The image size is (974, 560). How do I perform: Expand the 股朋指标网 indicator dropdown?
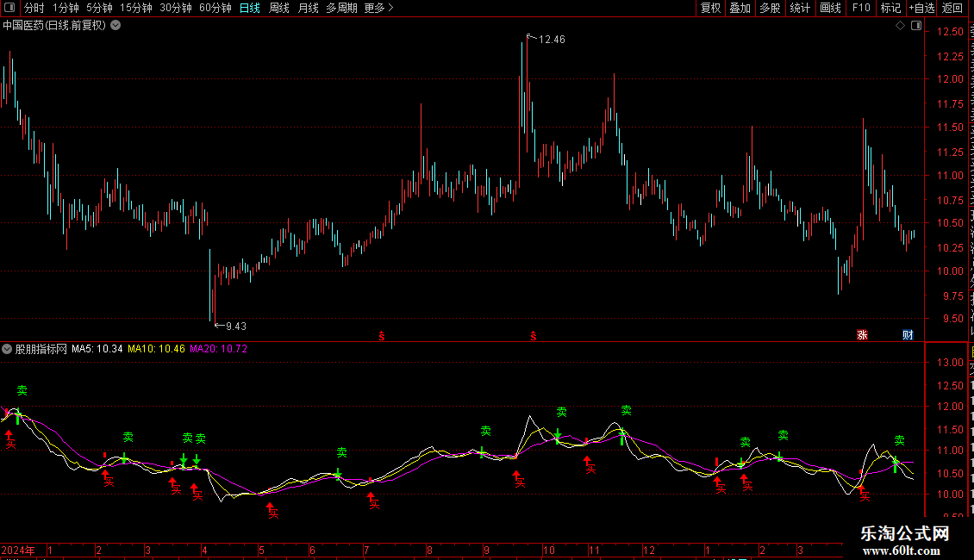tap(7, 349)
